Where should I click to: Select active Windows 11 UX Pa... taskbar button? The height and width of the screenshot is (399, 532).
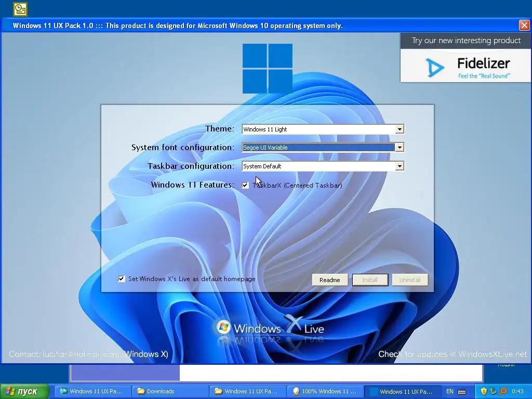pyautogui.click(x=403, y=391)
